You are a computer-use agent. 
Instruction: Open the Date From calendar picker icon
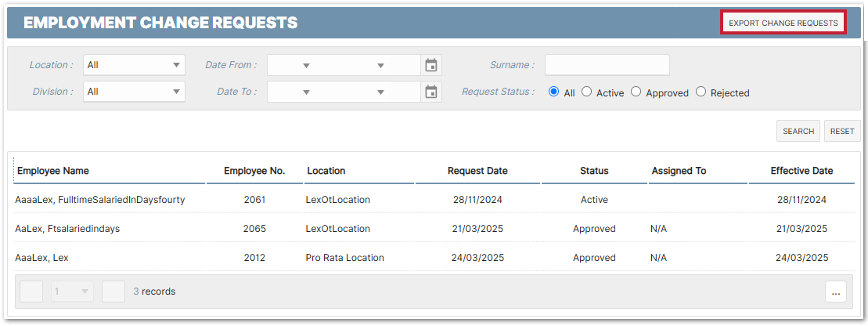(430, 66)
